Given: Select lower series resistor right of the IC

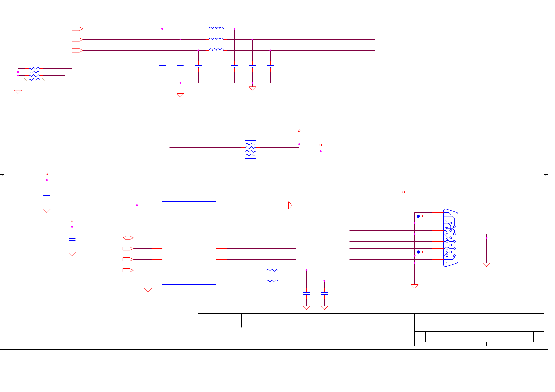Looking at the screenshot, I should (272, 281).
